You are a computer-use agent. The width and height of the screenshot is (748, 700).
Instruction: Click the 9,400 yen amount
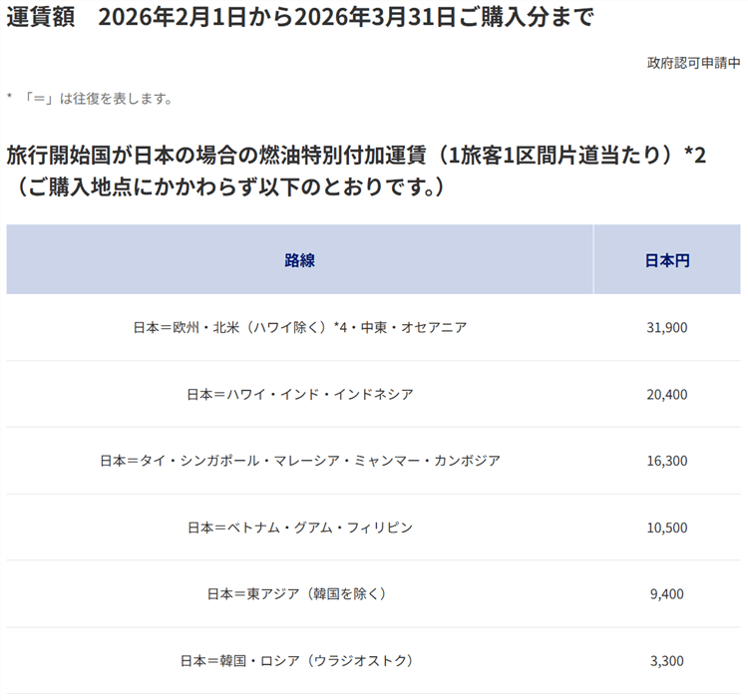point(666,593)
